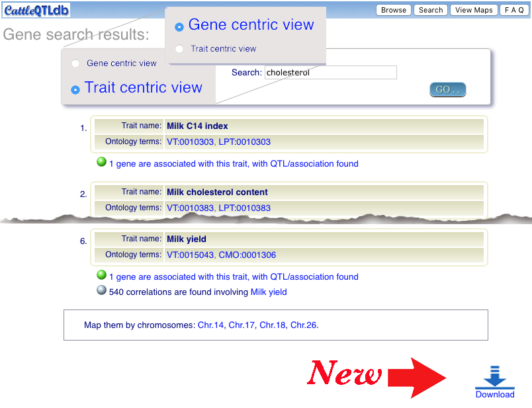The width and height of the screenshot is (532, 408).
Task: Open Chr.14 chromosome map link
Action: tap(210, 325)
